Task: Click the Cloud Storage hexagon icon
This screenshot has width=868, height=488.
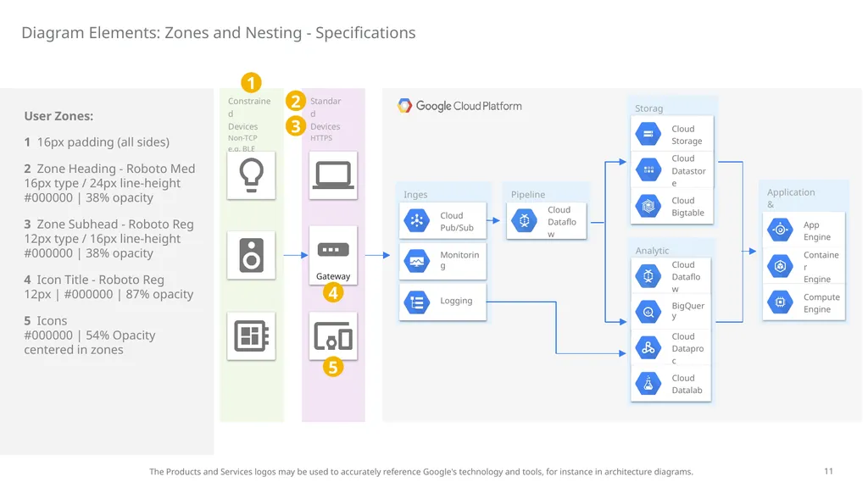Action: pos(648,134)
